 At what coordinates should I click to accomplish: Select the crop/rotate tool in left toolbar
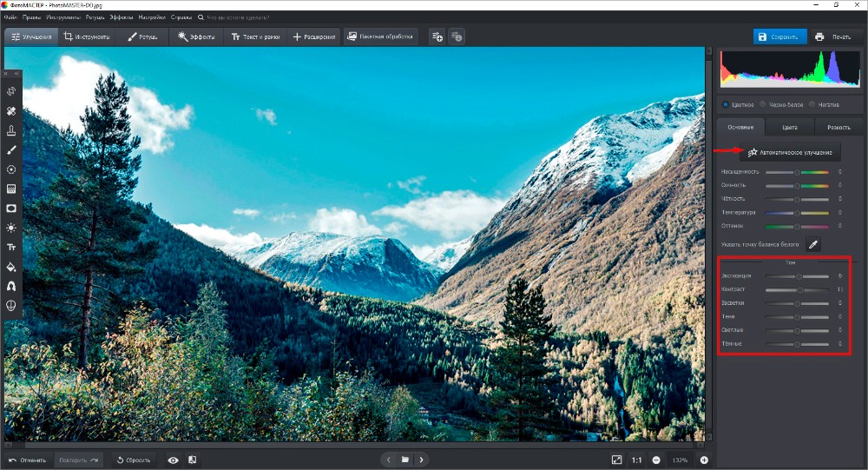point(11,91)
